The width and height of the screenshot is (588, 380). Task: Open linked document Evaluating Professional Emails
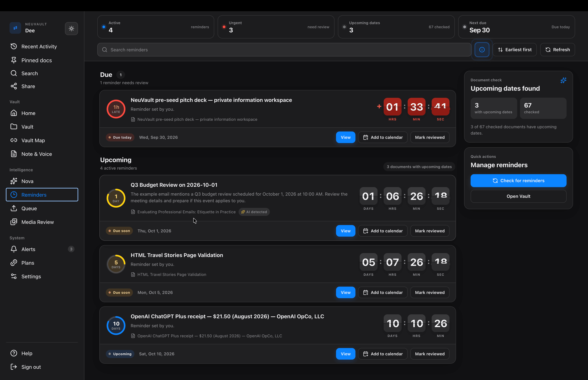point(183,212)
